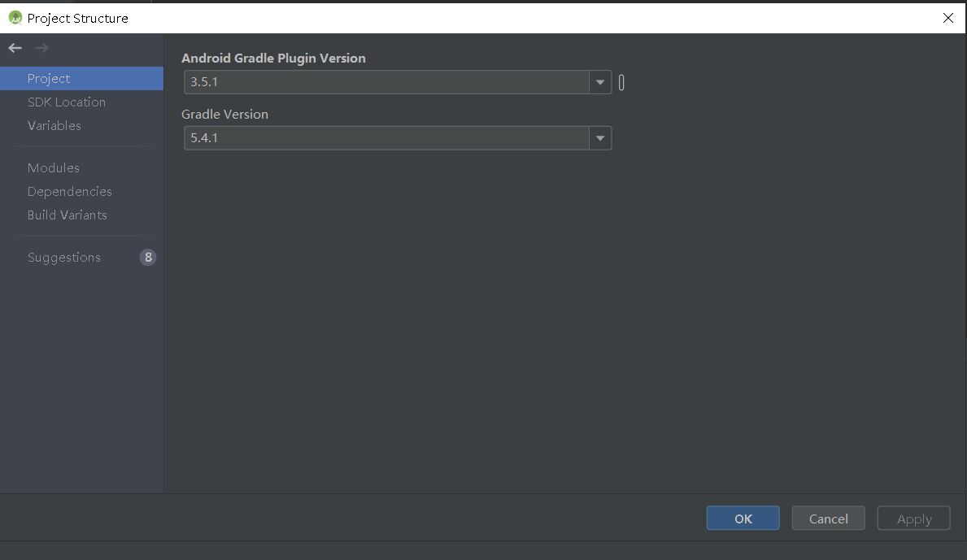Click the back navigation arrow
The image size is (967, 560).
(x=15, y=48)
